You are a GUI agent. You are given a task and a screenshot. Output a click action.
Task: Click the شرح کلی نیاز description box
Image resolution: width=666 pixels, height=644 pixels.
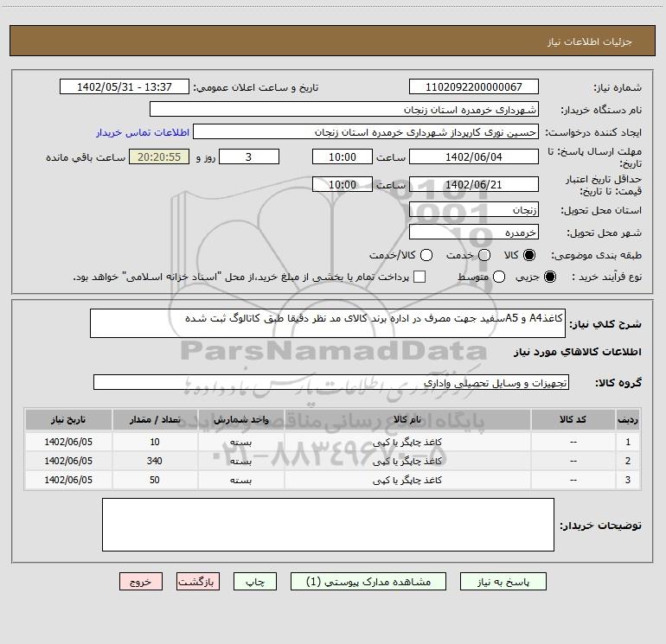328,323
